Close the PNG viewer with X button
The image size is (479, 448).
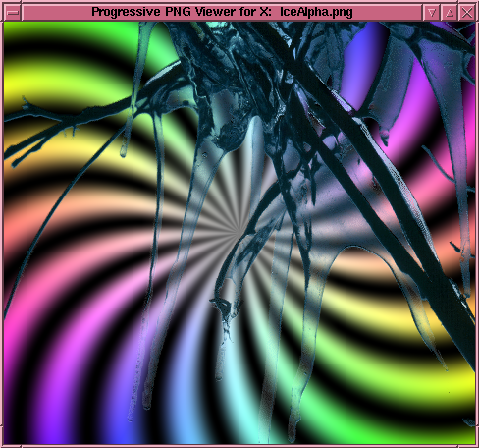tap(466, 13)
